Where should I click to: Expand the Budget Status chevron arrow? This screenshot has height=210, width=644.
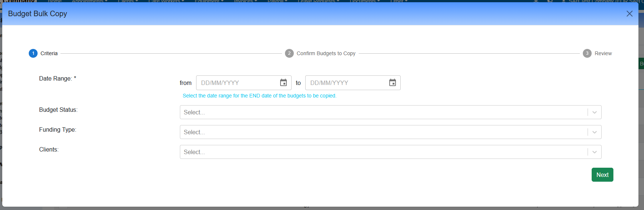tap(594, 112)
